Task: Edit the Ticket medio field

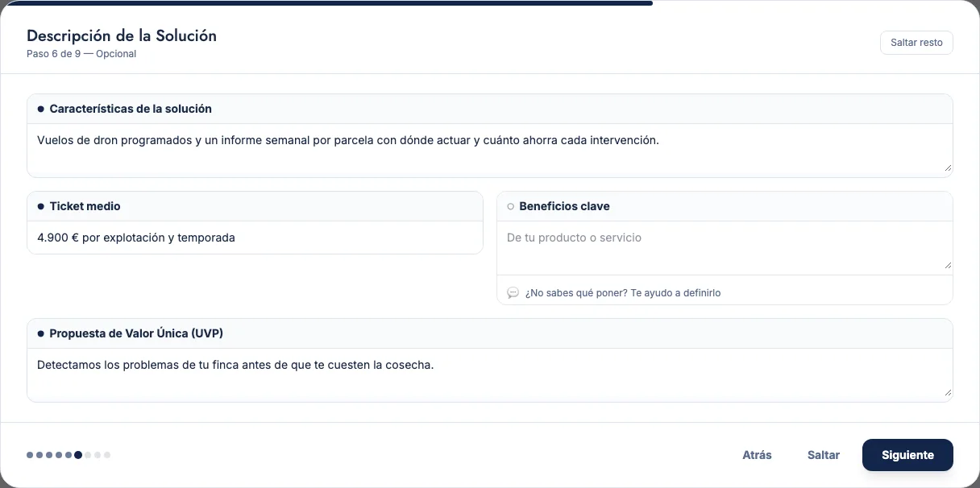Action: coord(255,238)
